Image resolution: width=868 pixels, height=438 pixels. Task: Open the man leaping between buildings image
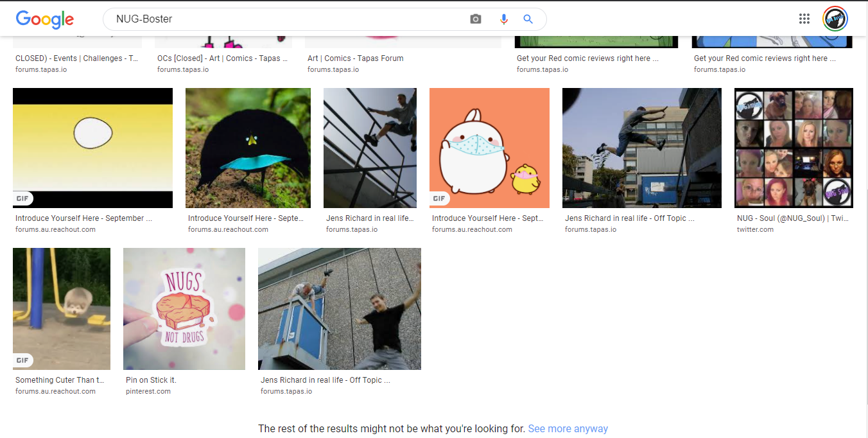tap(642, 148)
